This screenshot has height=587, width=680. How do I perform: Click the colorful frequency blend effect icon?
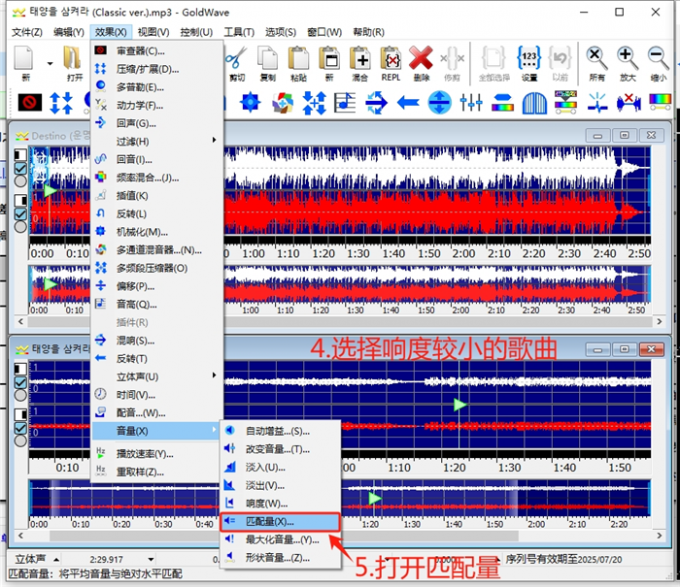(283, 103)
